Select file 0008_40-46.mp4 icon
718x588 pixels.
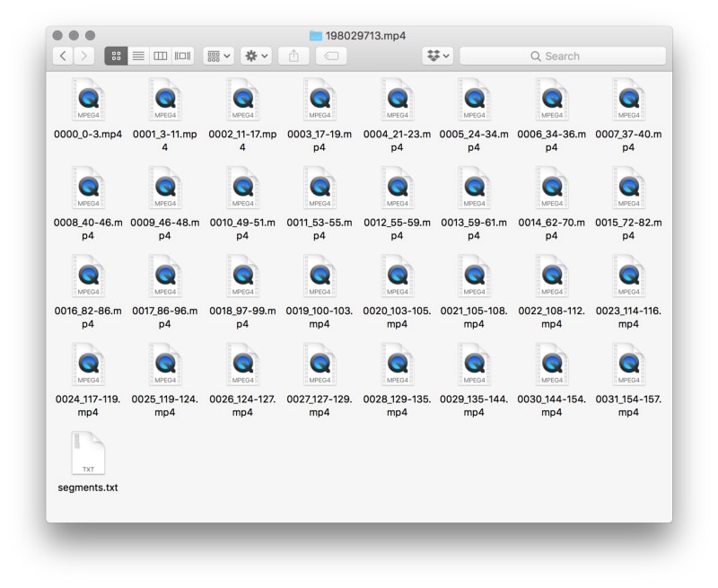click(88, 188)
